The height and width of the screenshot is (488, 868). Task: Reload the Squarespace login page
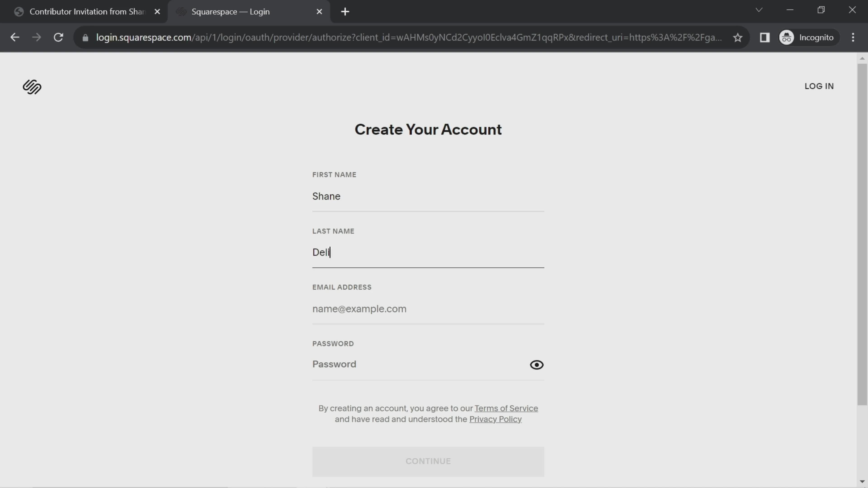[x=59, y=37]
